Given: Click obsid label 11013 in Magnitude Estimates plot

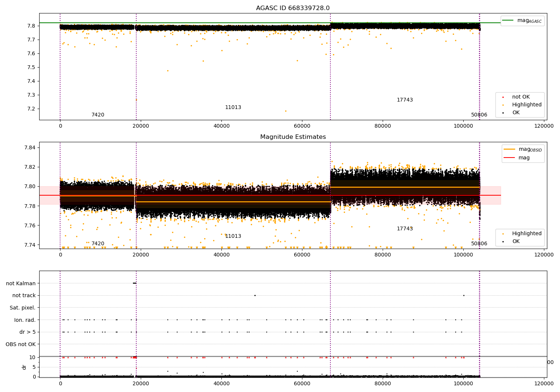Looking at the screenshot, I should click(x=233, y=236).
